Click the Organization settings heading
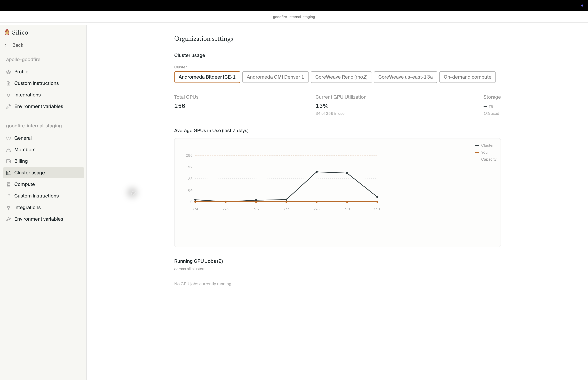This screenshot has width=588, height=380. click(203, 39)
